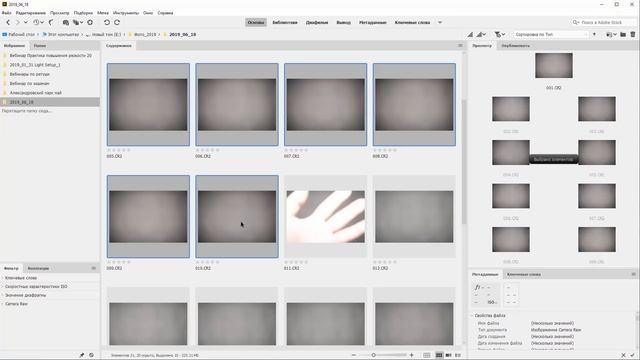This screenshot has width=640, height=360.
Task: Click the plus larger thumbnails button
Action: pos(411,355)
